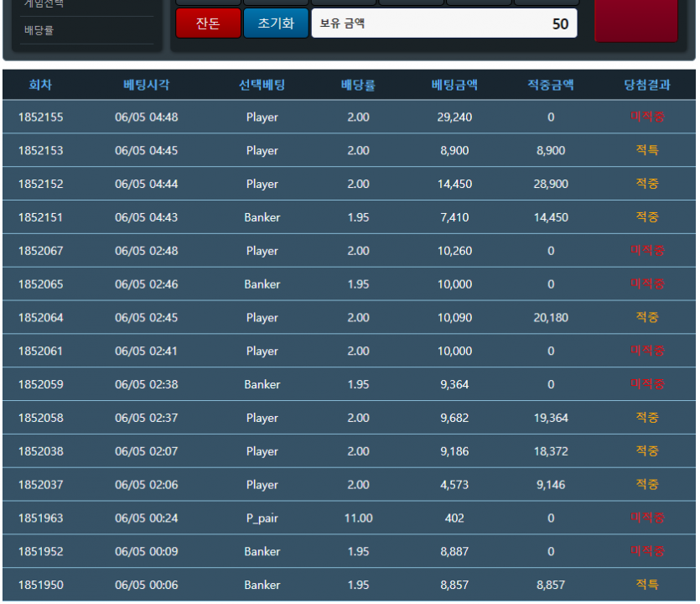700x604 pixels.
Task: Click bet time 06/05 02:41
Action: click(147, 351)
